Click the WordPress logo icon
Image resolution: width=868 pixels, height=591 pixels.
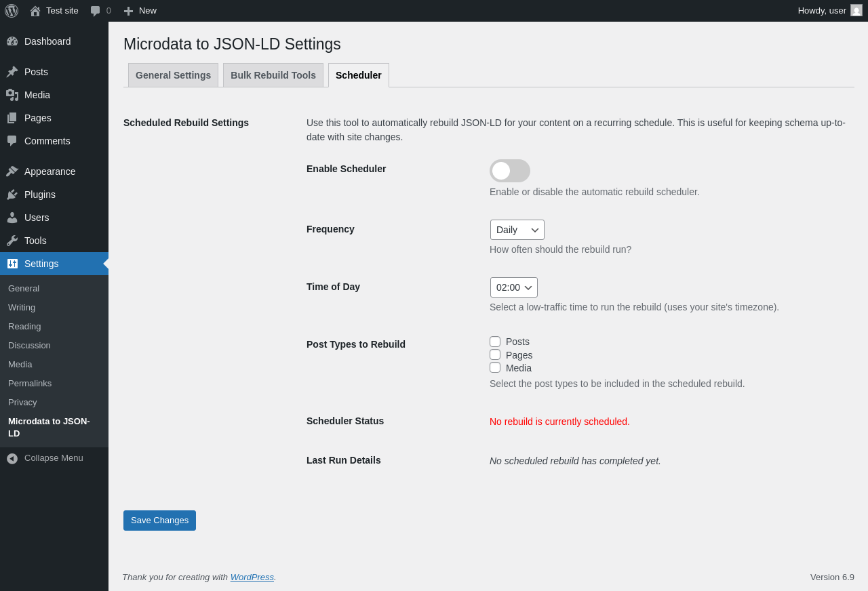[12, 11]
